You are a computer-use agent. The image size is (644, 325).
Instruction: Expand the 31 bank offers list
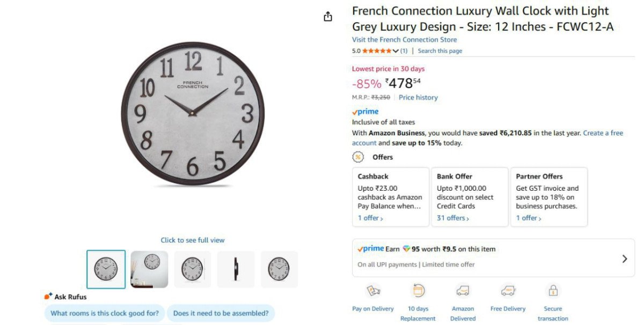coord(451,218)
